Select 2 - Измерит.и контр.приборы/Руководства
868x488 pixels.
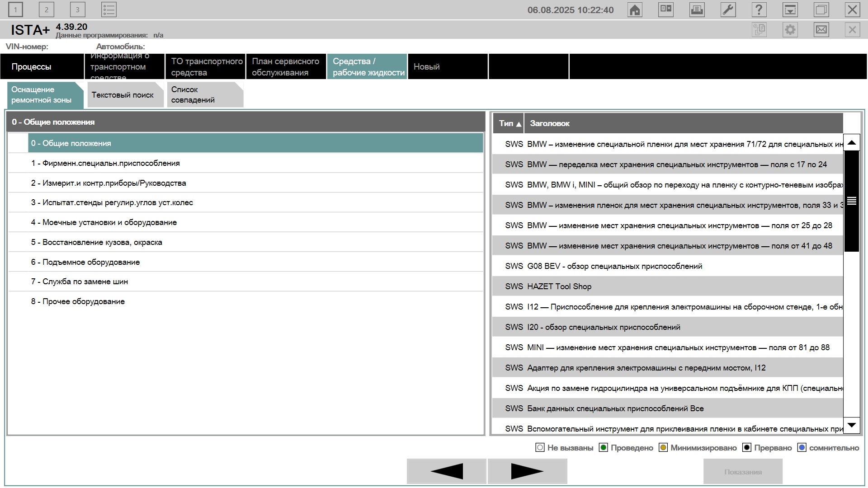coord(245,183)
